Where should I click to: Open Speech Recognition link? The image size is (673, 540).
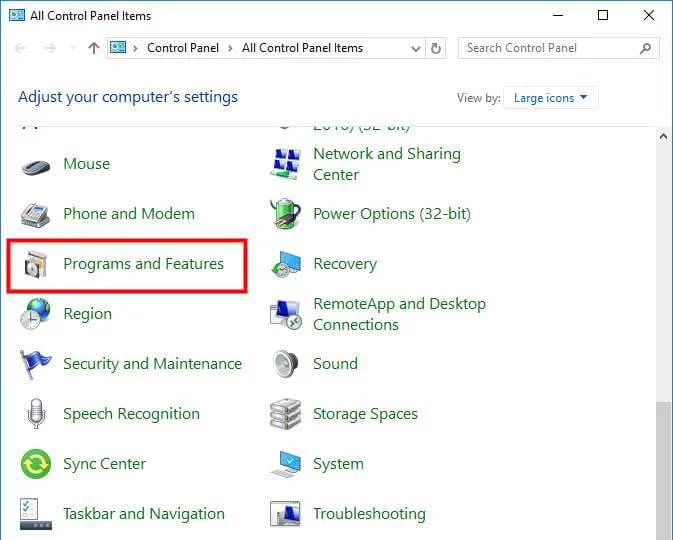(x=132, y=414)
